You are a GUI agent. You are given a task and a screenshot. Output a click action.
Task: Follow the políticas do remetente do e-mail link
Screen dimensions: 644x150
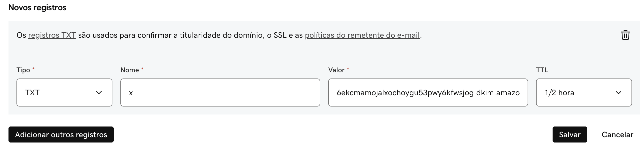pyautogui.click(x=362, y=35)
